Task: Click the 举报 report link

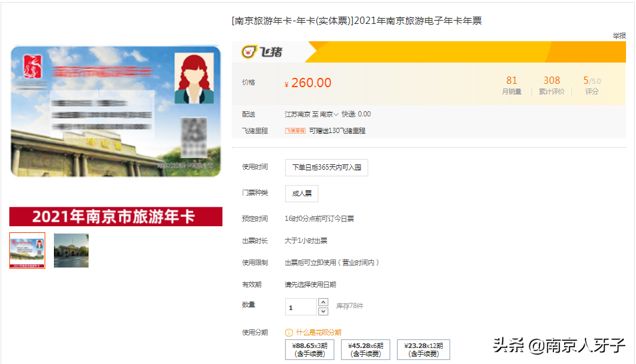Action: 619,36
